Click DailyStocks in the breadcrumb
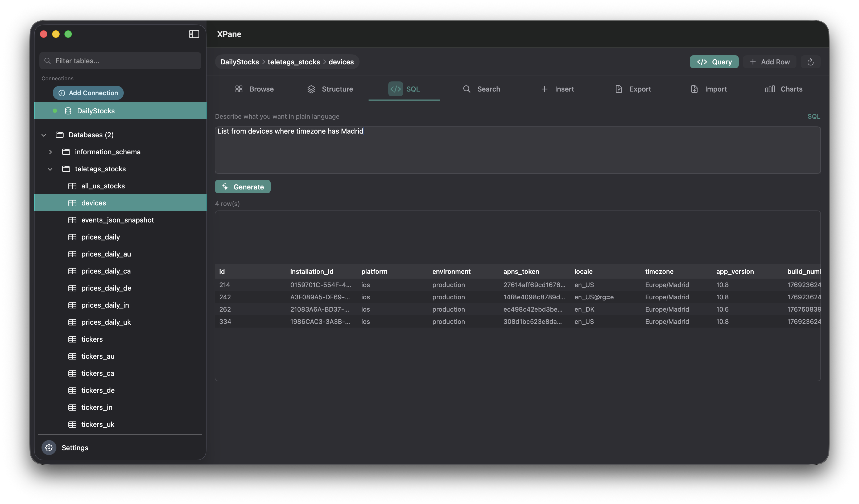 pos(239,62)
